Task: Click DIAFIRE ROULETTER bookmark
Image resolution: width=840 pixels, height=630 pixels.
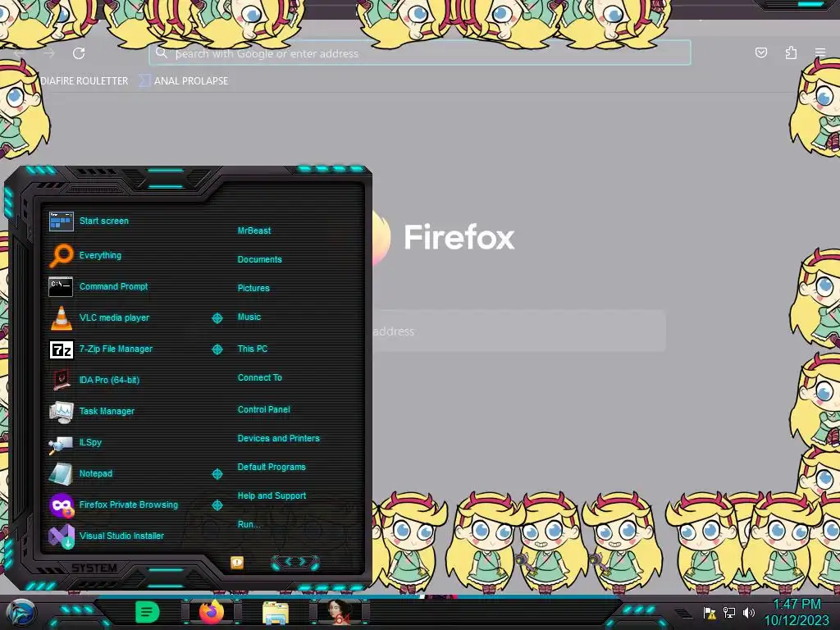Action: coord(84,81)
